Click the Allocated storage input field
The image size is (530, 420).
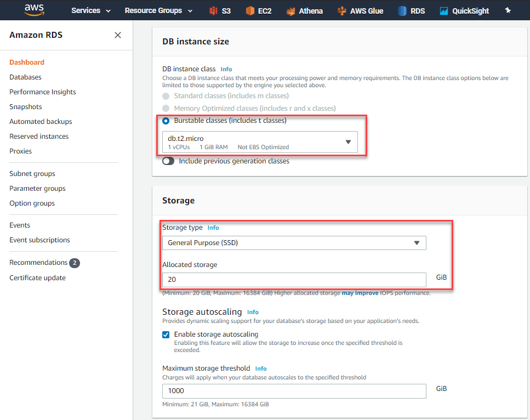[294, 280]
